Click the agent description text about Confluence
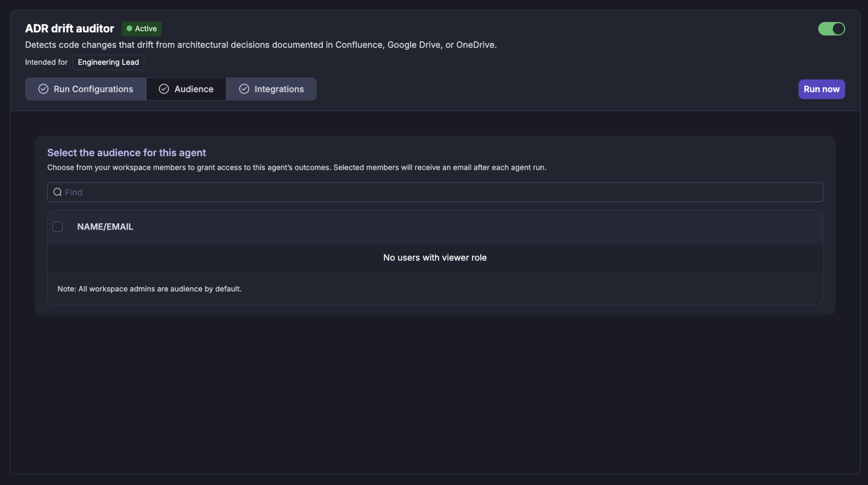 point(261,44)
